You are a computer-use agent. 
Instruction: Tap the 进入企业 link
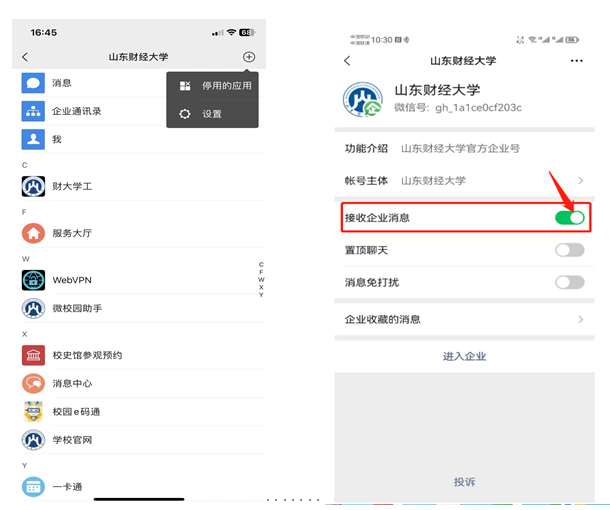coord(464,356)
